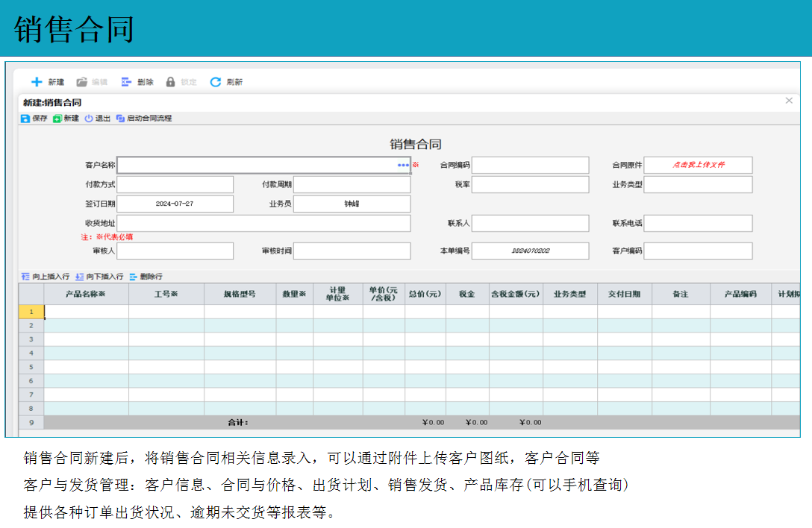
Task: Click the 产品编码 column header
Action: click(740, 294)
